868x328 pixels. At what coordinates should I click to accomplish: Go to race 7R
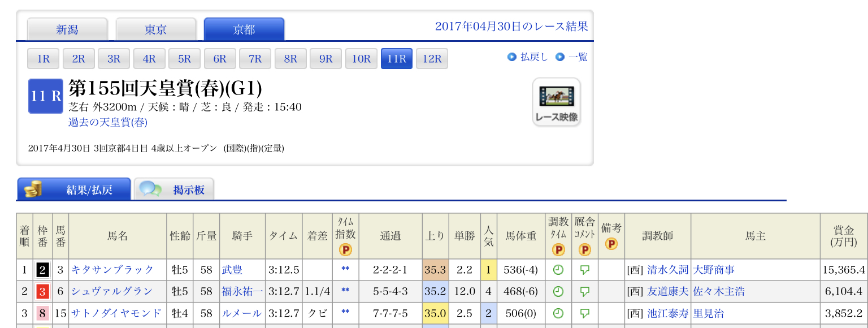point(255,59)
